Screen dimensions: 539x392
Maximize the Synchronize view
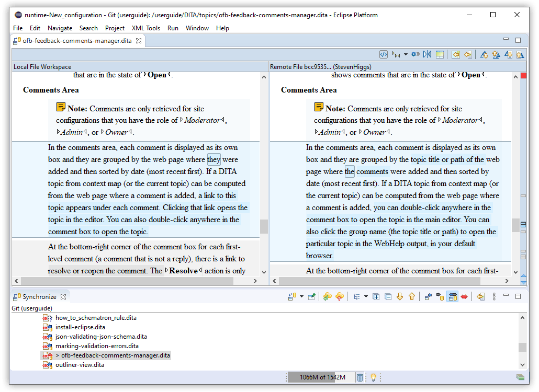point(518,296)
